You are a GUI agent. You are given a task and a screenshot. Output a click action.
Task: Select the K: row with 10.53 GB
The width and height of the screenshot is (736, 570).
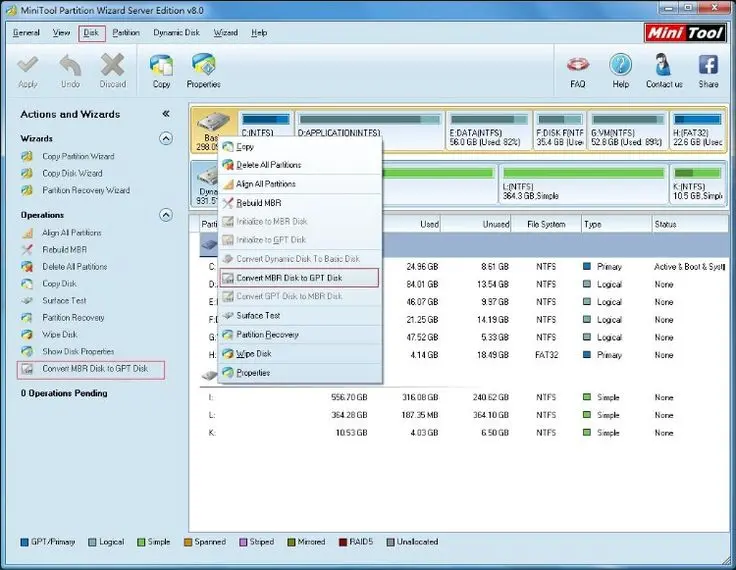click(x=462, y=432)
